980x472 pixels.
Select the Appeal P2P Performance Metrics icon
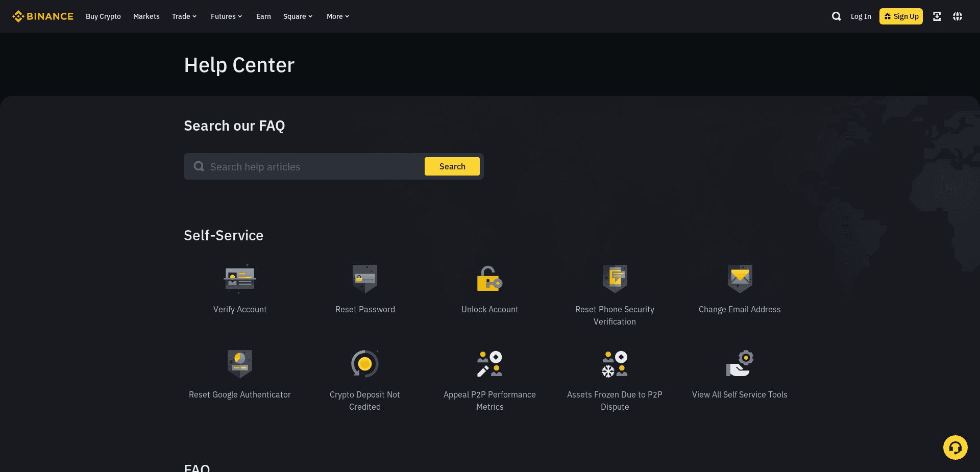[x=489, y=364]
